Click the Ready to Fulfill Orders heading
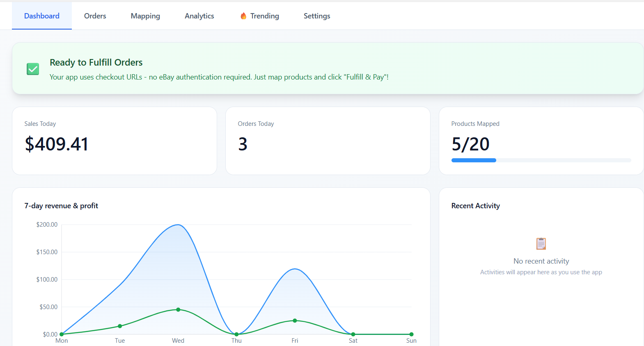 point(96,62)
